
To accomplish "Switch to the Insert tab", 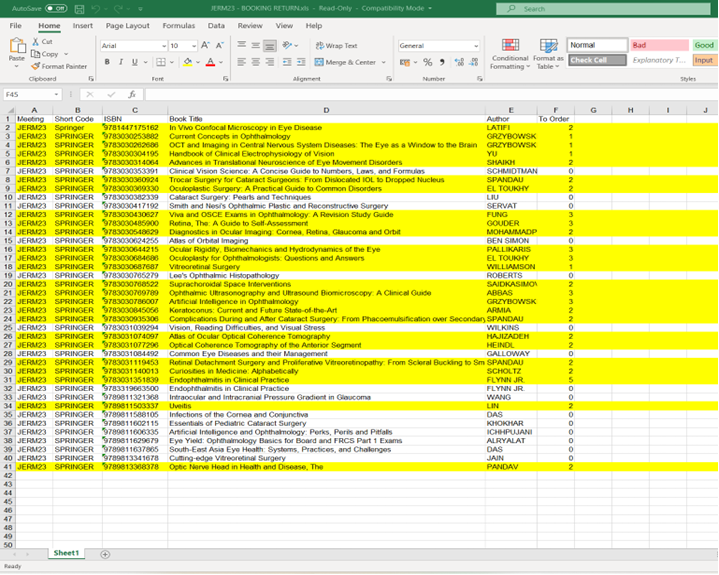I will 83,26.
